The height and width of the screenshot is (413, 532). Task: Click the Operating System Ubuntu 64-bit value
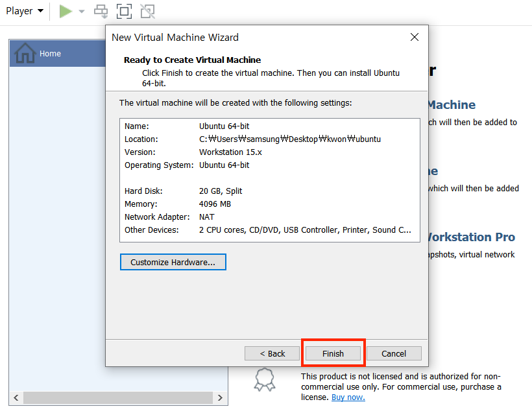[x=224, y=165]
